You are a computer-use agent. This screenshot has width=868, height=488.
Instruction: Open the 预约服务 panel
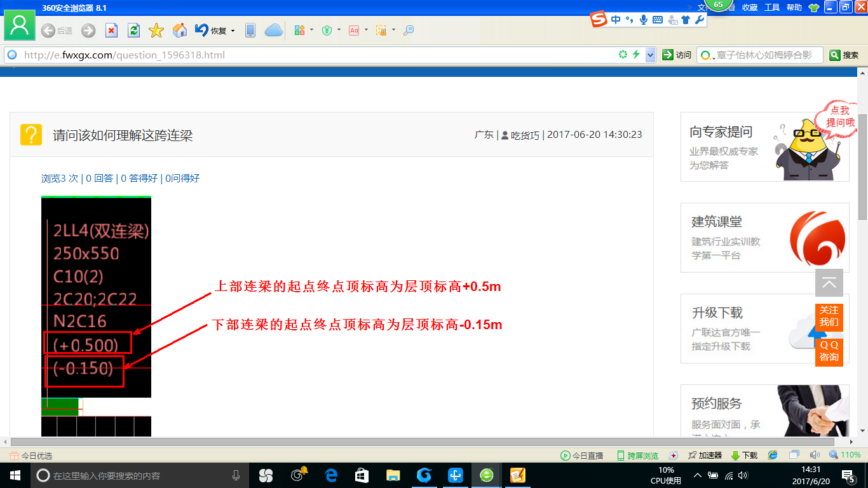click(x=764, y=410)
